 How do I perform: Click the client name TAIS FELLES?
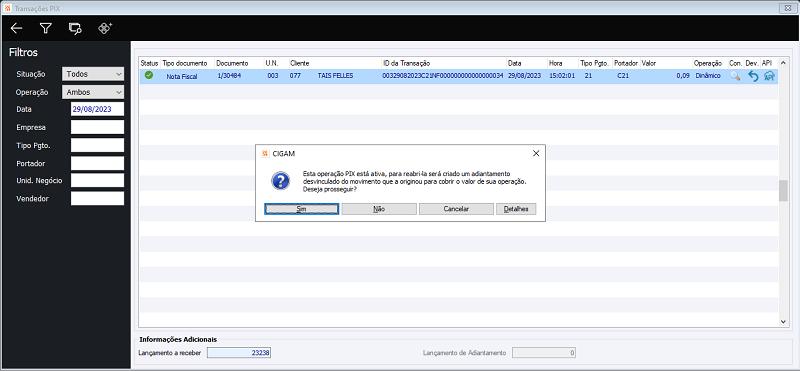pos(335,76)
